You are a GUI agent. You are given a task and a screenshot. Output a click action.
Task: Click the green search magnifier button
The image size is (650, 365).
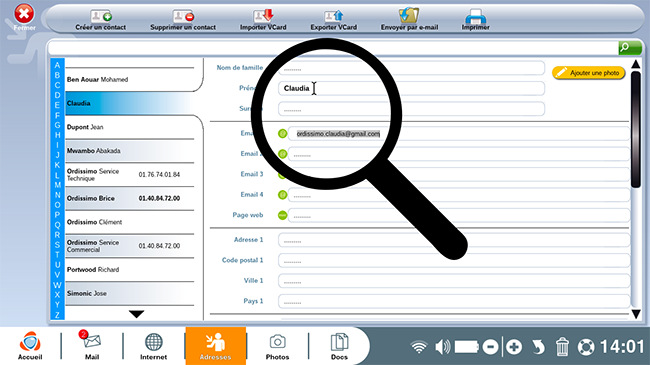(x=630, y=48)
